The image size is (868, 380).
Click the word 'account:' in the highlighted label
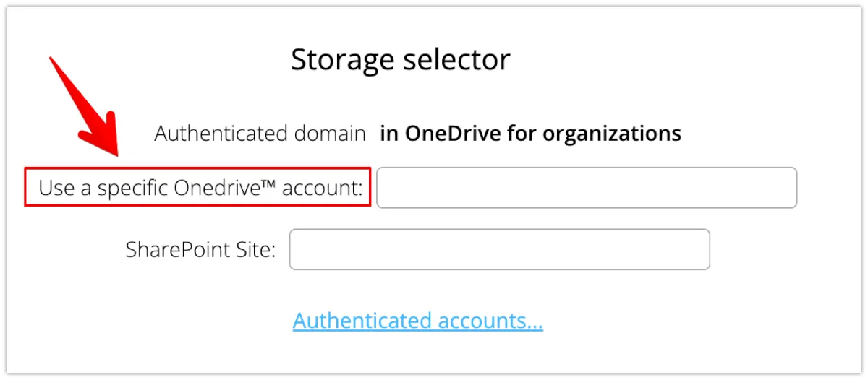pyautogui.click(x=322, y=188)
